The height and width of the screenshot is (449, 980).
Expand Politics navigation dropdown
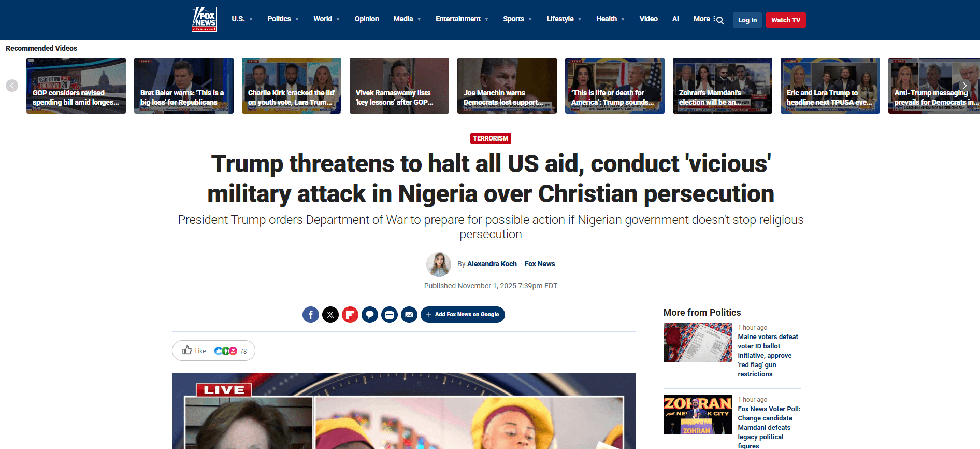pos(283,19)
